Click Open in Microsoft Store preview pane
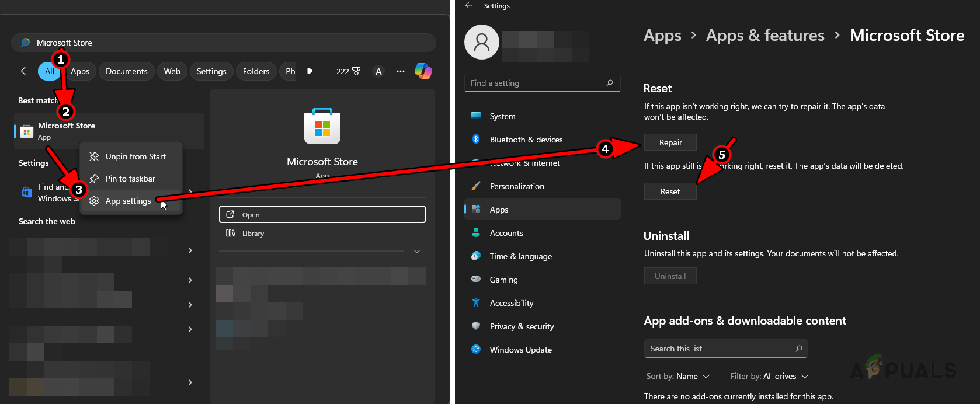This screenshot has height=404, width=980. [x=322, y=214]
